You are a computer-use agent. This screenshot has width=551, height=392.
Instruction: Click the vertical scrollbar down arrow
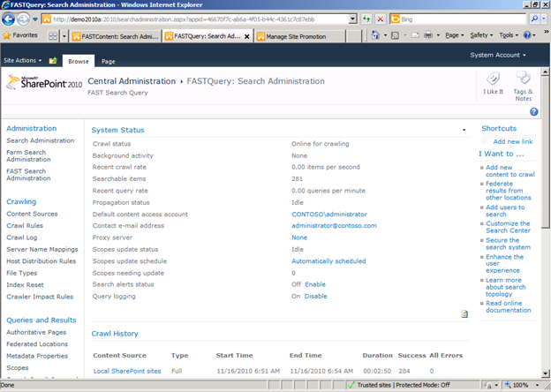(x=545, y=373)
